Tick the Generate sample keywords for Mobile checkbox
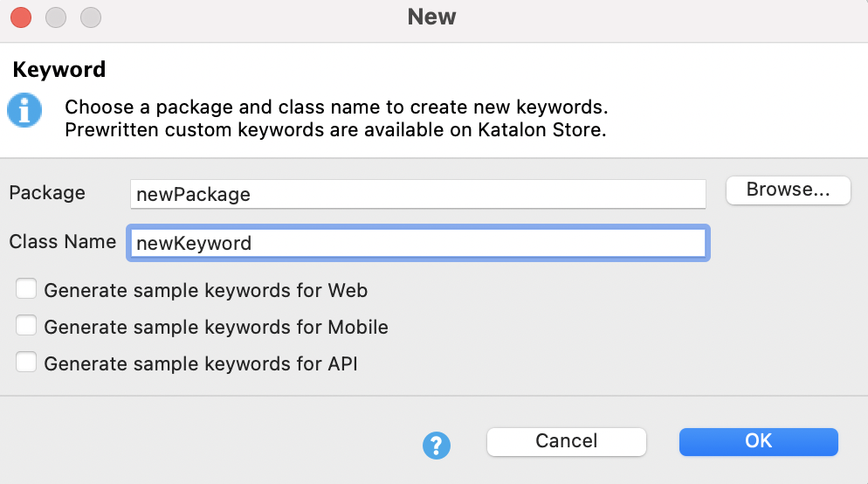Viewport: 868px width, 484px height. [x=27, y=326]
